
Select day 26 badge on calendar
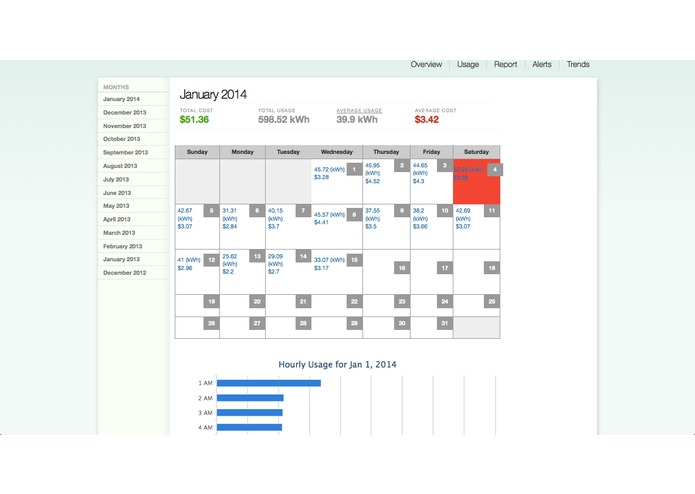coord(211,323)
